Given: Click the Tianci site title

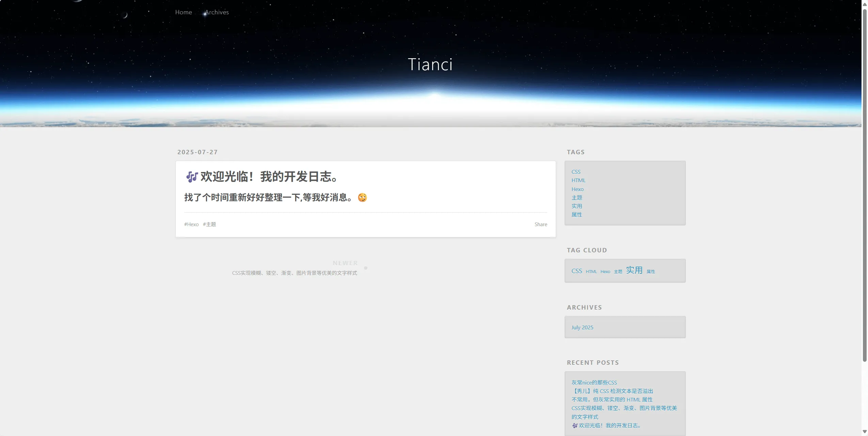Looking at the screenshot, I should 430,64.
